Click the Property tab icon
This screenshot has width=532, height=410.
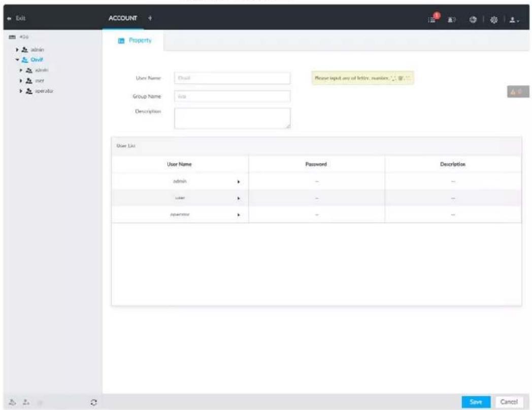coord(121,41)
